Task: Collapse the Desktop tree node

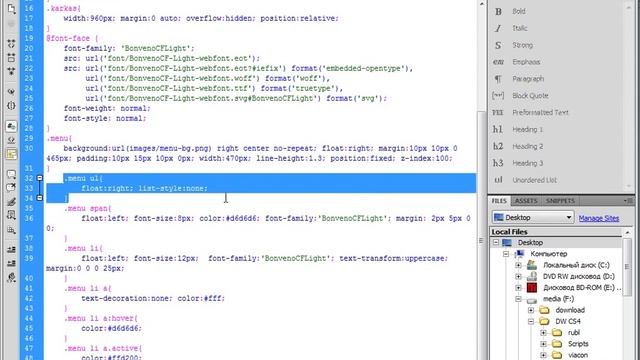Action: pyautogui.click(x=496, y=242)
